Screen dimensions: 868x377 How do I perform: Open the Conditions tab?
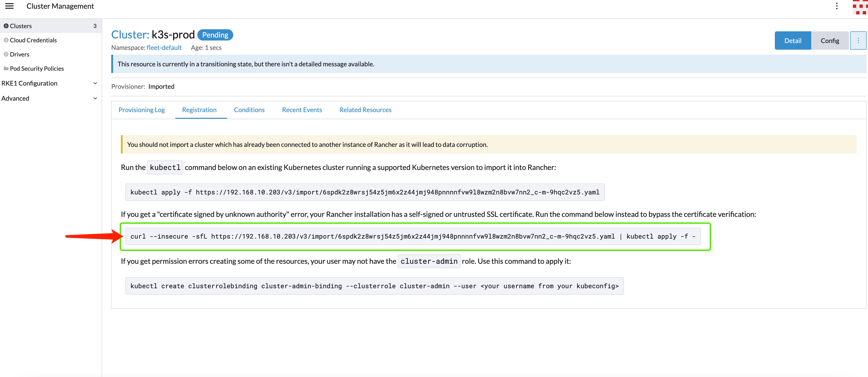(249, 110)
